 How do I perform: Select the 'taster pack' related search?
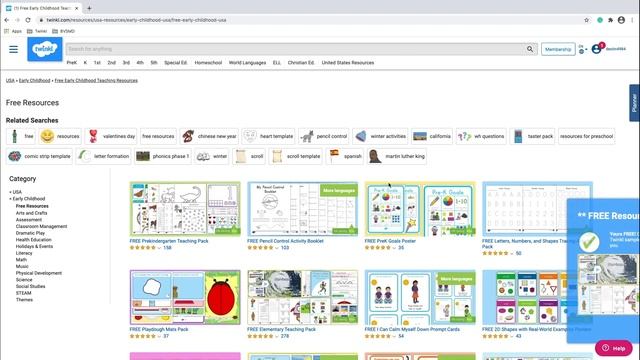(532, 136)
